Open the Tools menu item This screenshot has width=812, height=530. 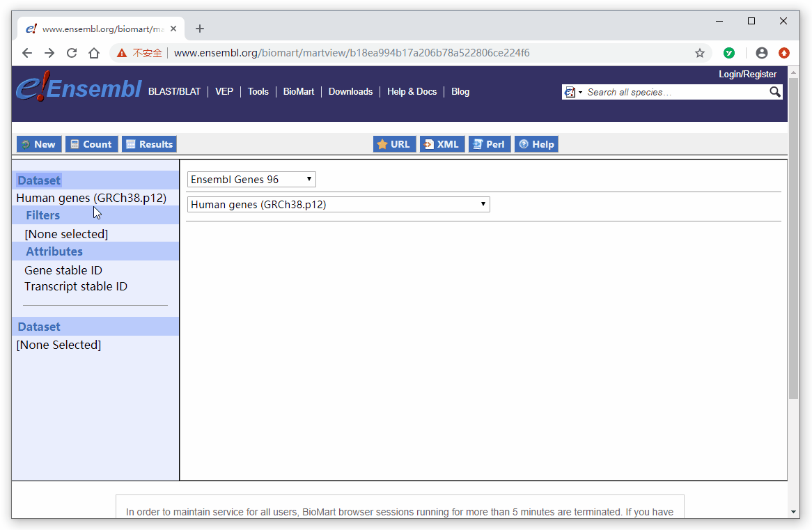258,92
